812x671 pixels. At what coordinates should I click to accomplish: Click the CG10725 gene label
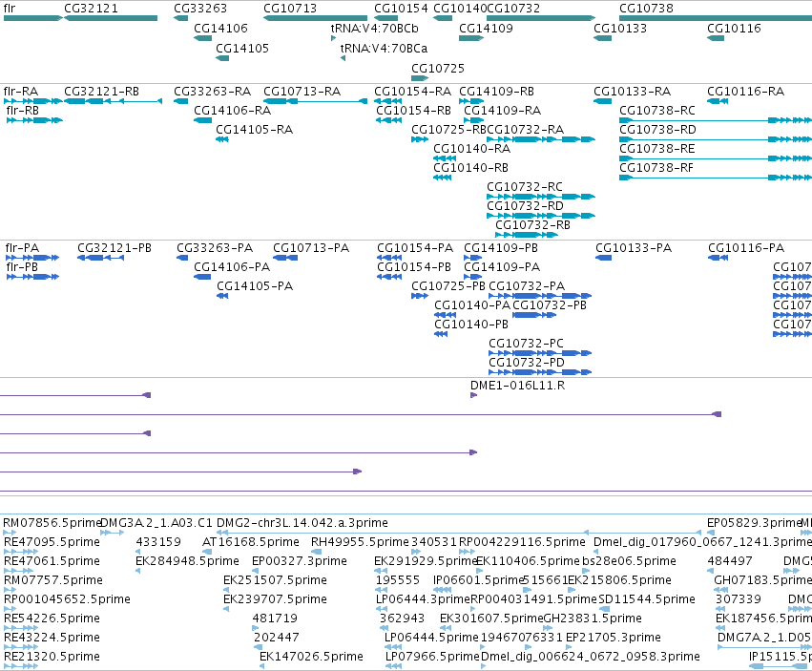tap(438, 69)
